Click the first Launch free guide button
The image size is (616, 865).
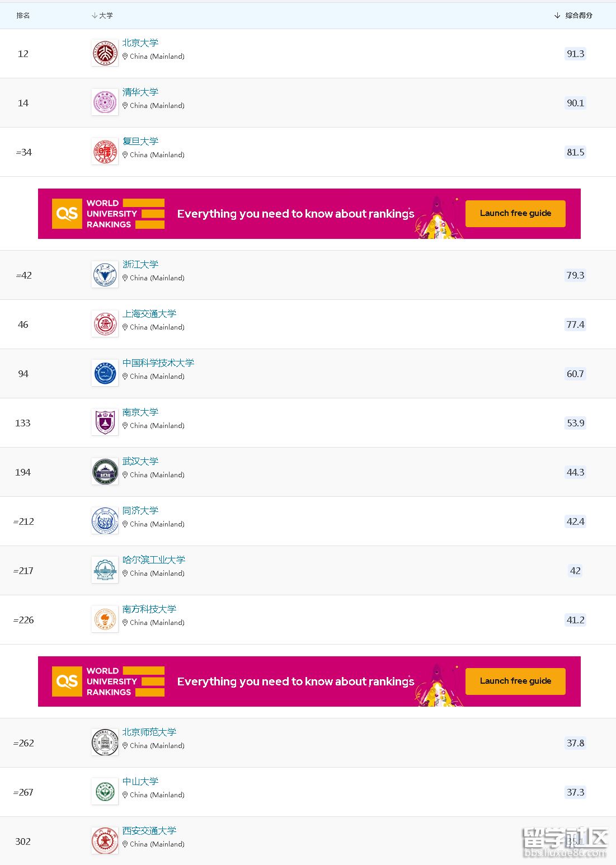515,214
